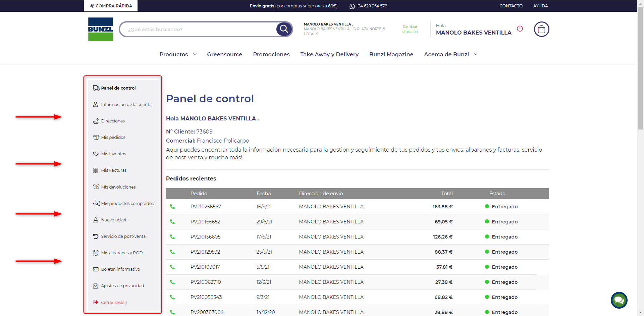This screenshot has width=644, height=316.
Task: Expand the Acerca de Bunzl chevron
Action: pyautogui.click(x=476, y=54)
